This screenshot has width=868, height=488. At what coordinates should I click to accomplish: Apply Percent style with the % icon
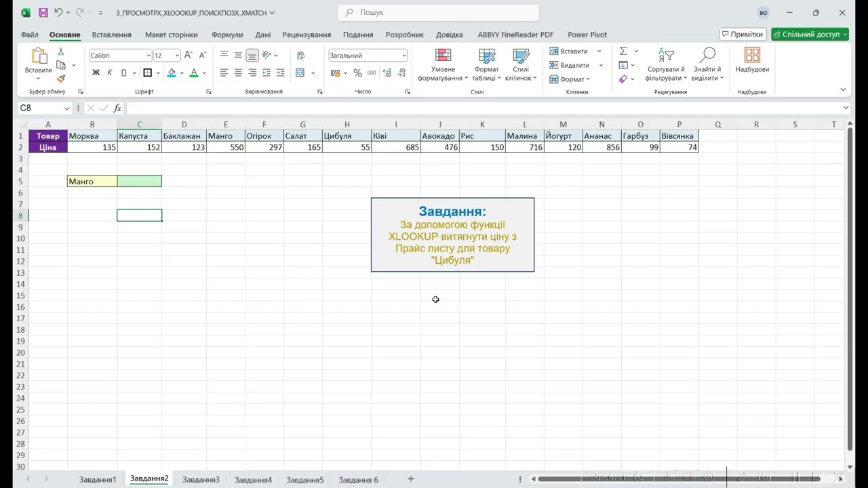click(x=357, y=73)
